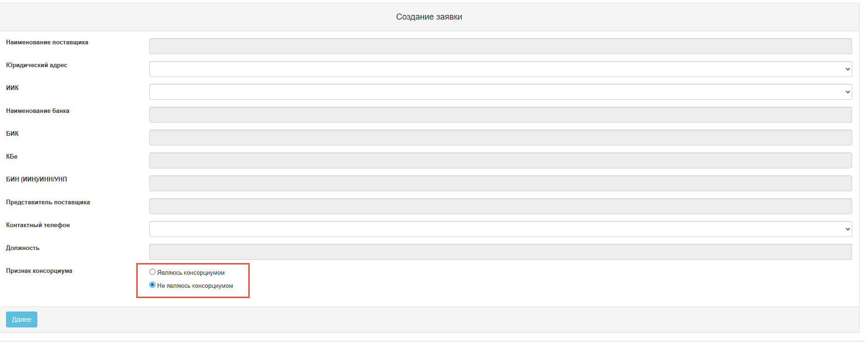The width and height of the screenshot is (868, 347).
Task: Click the 'Создание заявки' heading
Action: click(x=429, y=17)
